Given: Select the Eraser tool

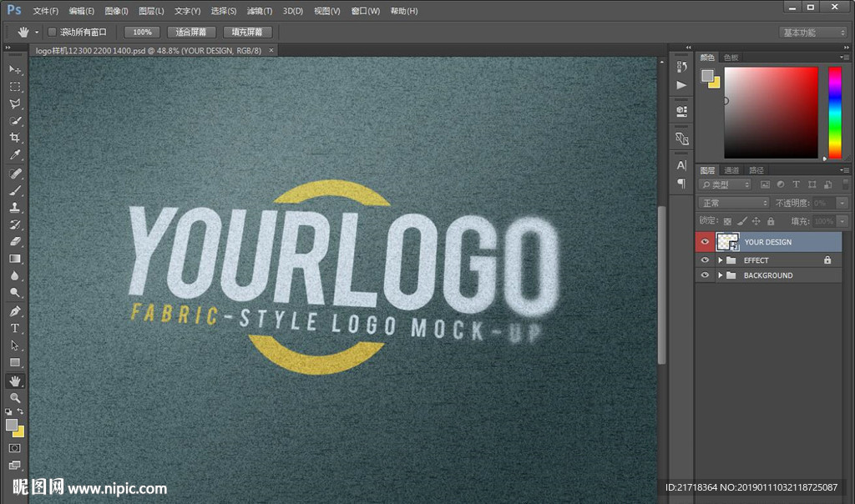Looking at the screenshot, I should coord(15,241).
